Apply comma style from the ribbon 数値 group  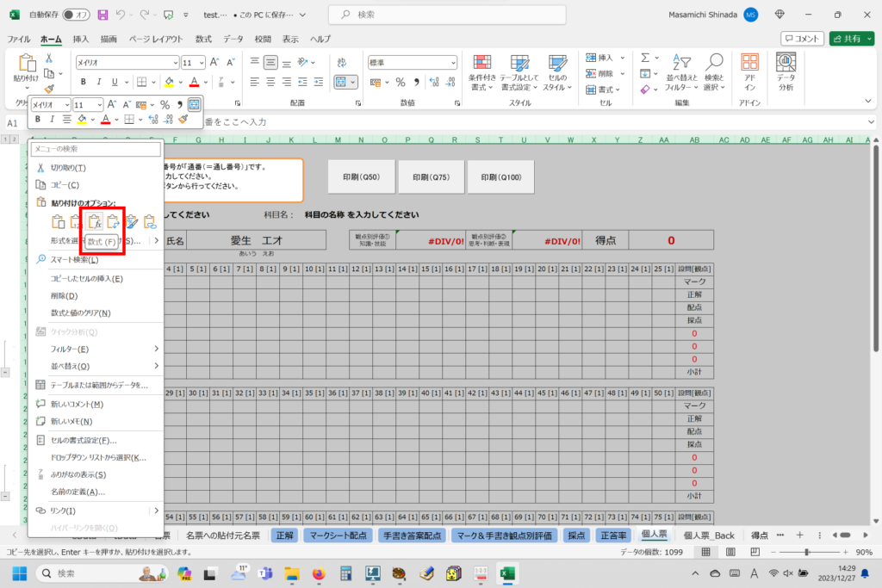pos(416,82)
